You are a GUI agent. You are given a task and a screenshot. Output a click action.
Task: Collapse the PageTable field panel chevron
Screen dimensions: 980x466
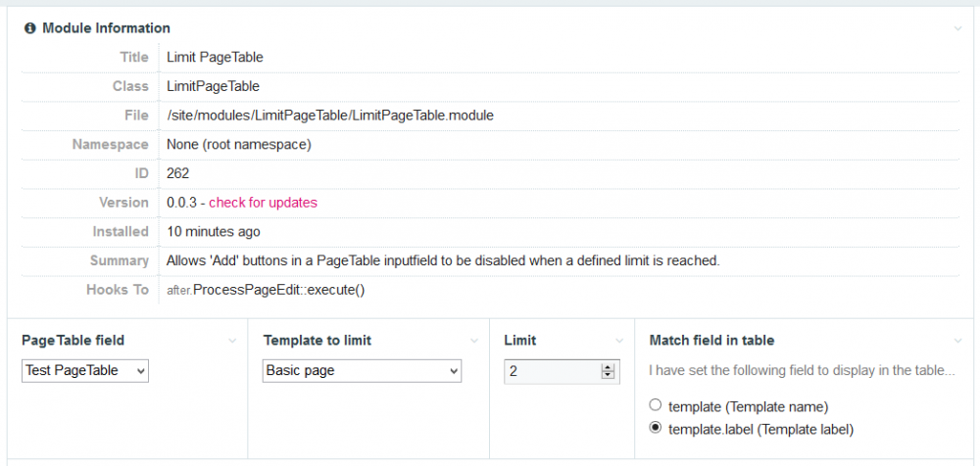point(232,341)
